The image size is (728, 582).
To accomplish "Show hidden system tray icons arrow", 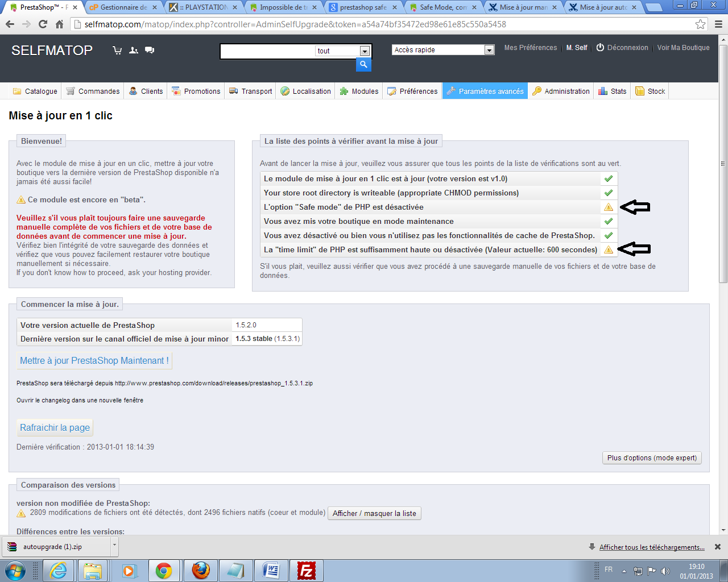I will (624, 571).
